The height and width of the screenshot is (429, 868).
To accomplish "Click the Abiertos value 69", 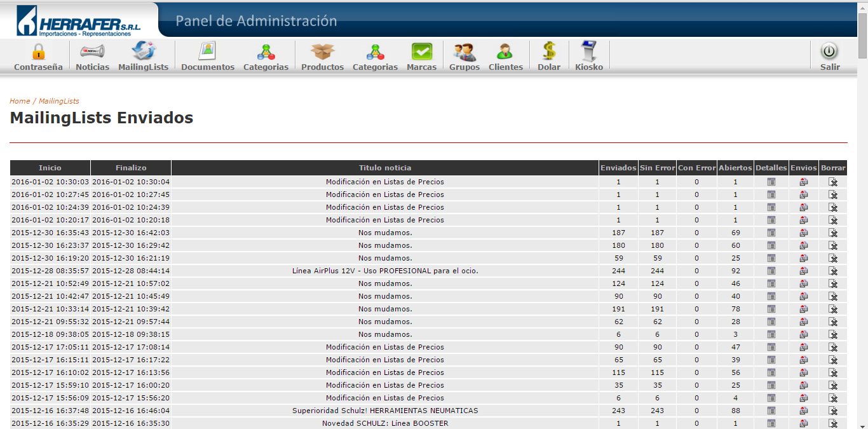I will [x=735, y=233].
